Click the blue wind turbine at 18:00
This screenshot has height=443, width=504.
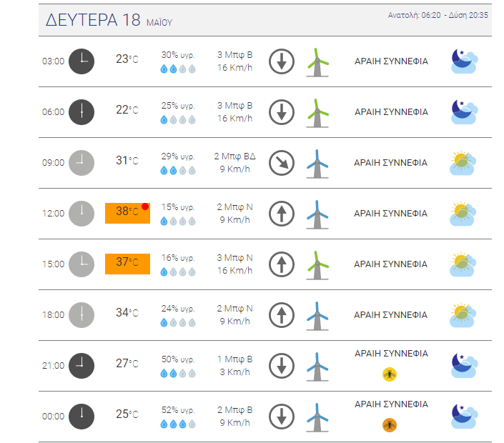coord(317,316)
